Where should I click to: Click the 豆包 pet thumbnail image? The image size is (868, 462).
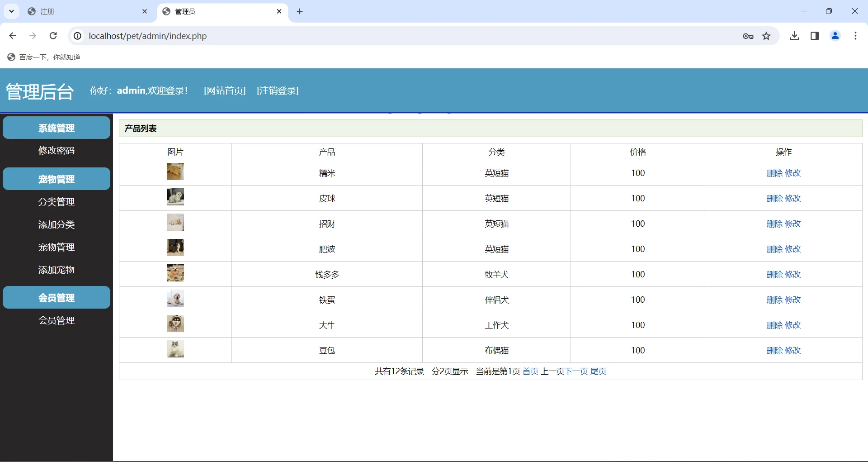click(x=175, y=349)
